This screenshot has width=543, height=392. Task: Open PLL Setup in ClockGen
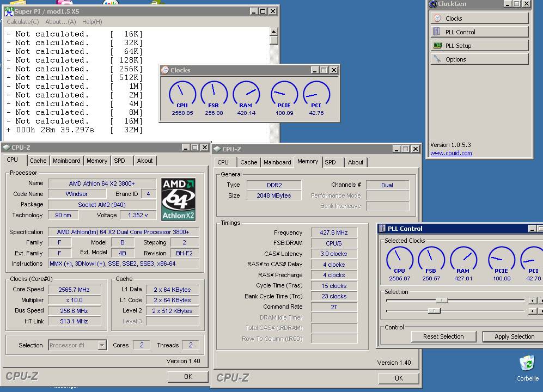(480, 46)
